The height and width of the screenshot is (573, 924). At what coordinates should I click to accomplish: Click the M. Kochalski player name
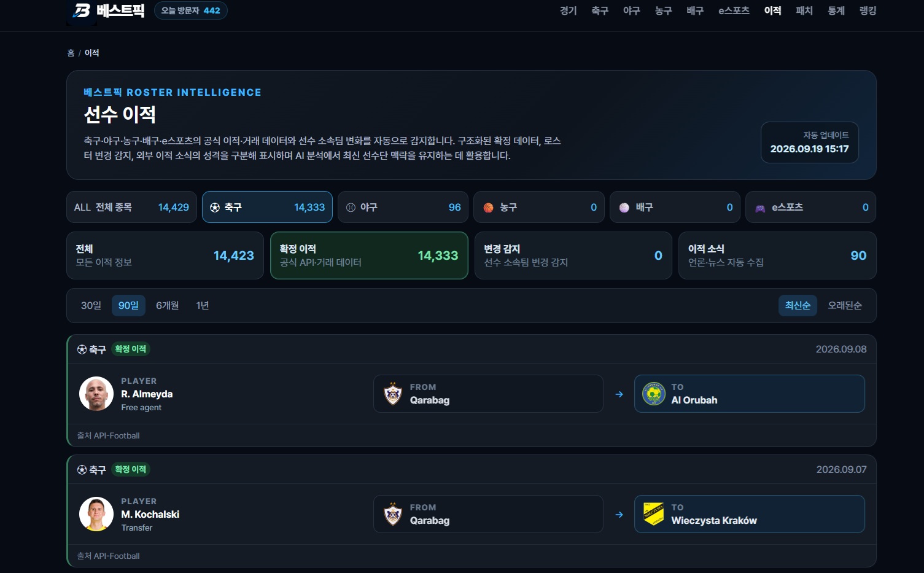(150, 514)
